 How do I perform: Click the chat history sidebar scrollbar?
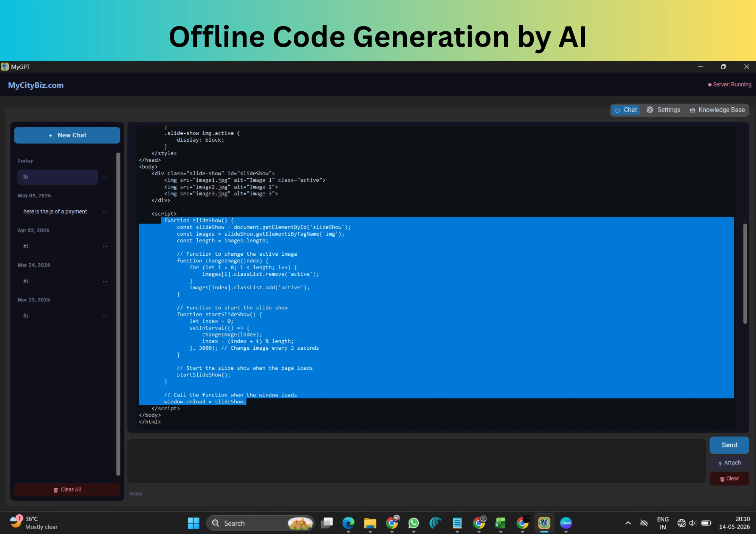point(118,313)
